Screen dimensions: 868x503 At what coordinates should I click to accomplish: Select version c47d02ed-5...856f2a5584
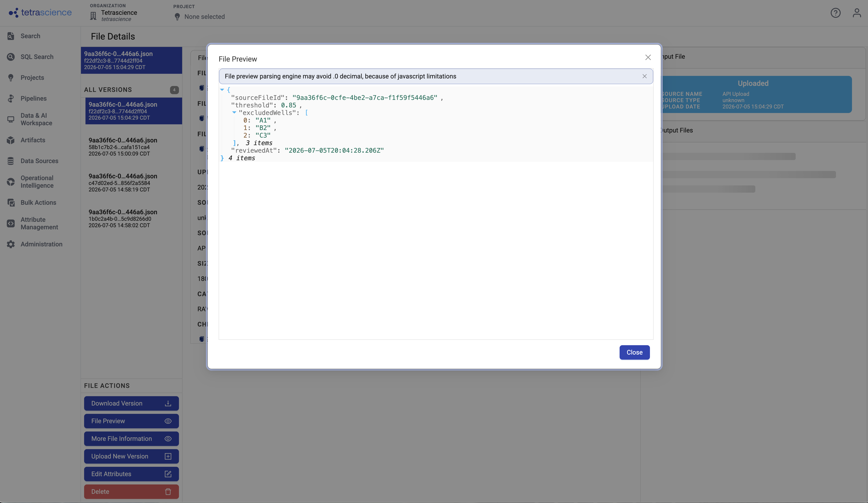[x=134, y=183]
